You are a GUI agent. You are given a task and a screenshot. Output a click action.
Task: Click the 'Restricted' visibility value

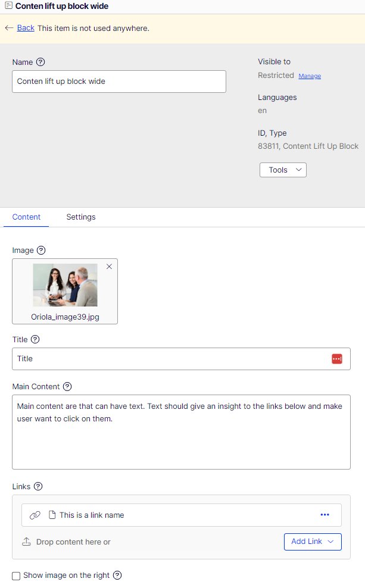coord(276,76)
